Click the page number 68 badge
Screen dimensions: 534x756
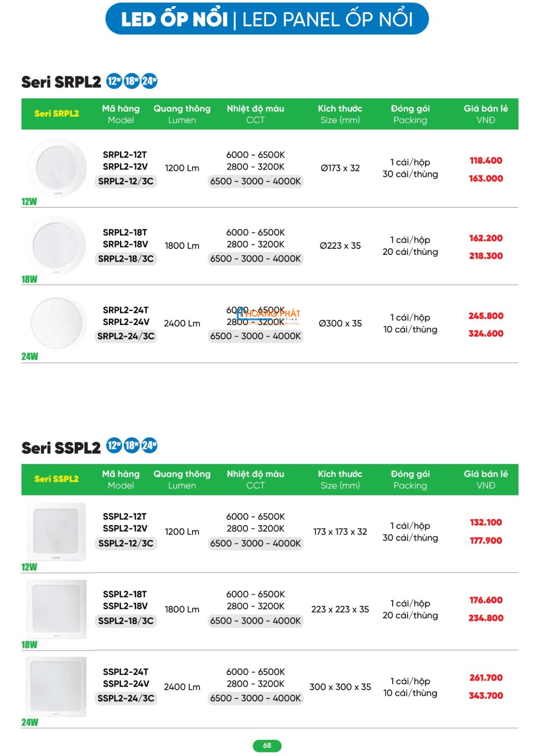point(267,745)
